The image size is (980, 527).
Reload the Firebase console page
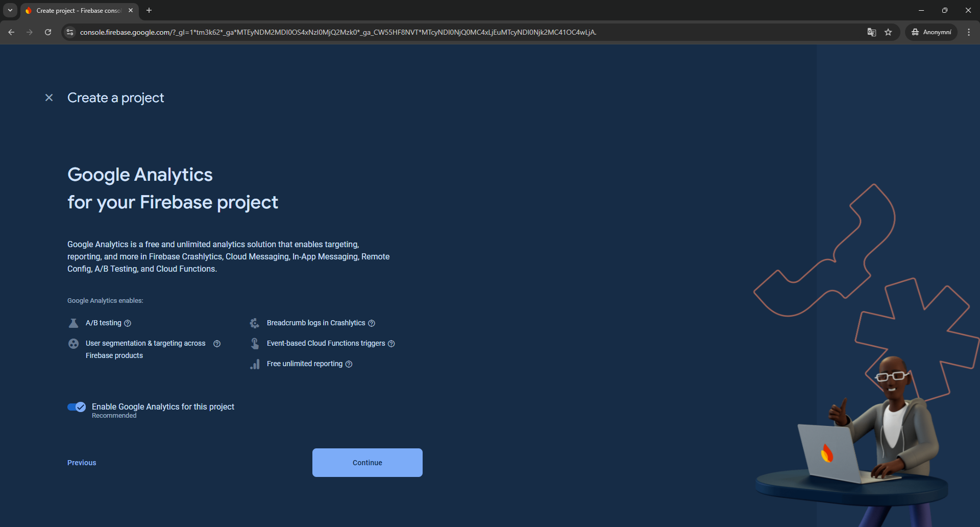click(x=48, y=32)
